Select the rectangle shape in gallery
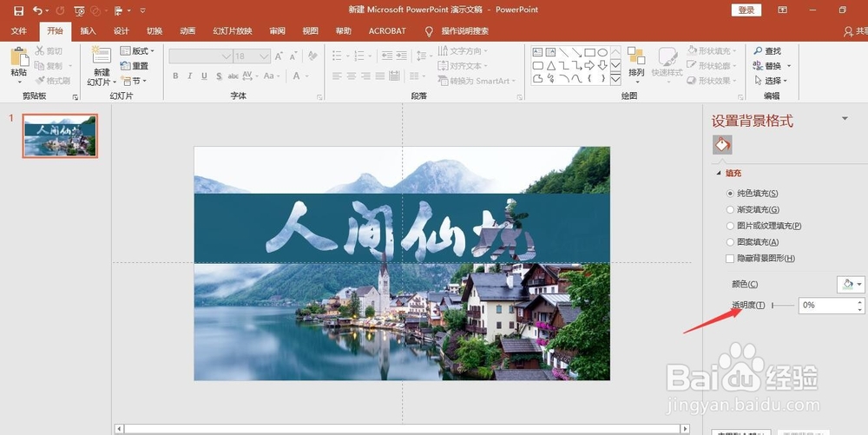Viewport: 868px width, 435px height. click(x=589, y=52)
